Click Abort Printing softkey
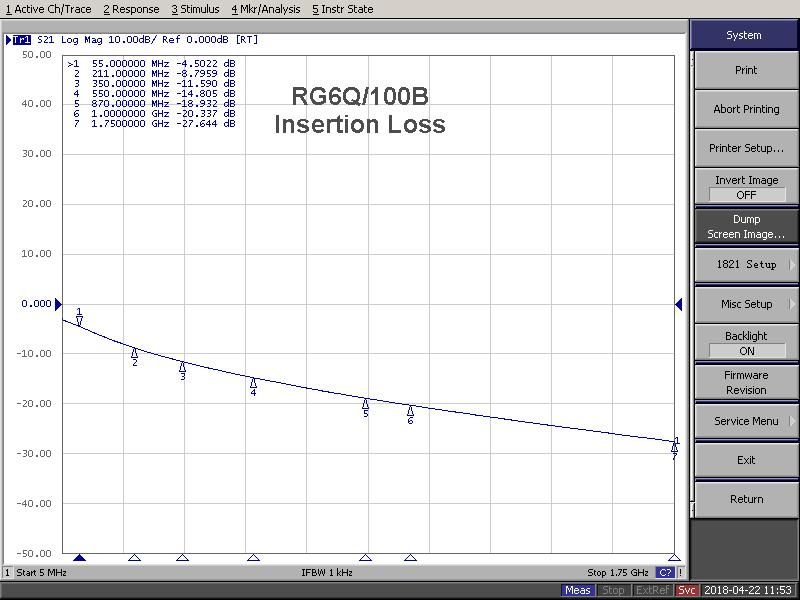This screenshot has width=800, height=600. [x=746, y=109]
